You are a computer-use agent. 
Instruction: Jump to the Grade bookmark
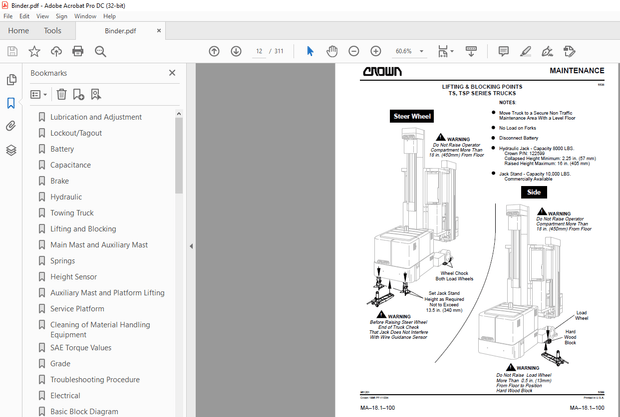click(60, 364)
